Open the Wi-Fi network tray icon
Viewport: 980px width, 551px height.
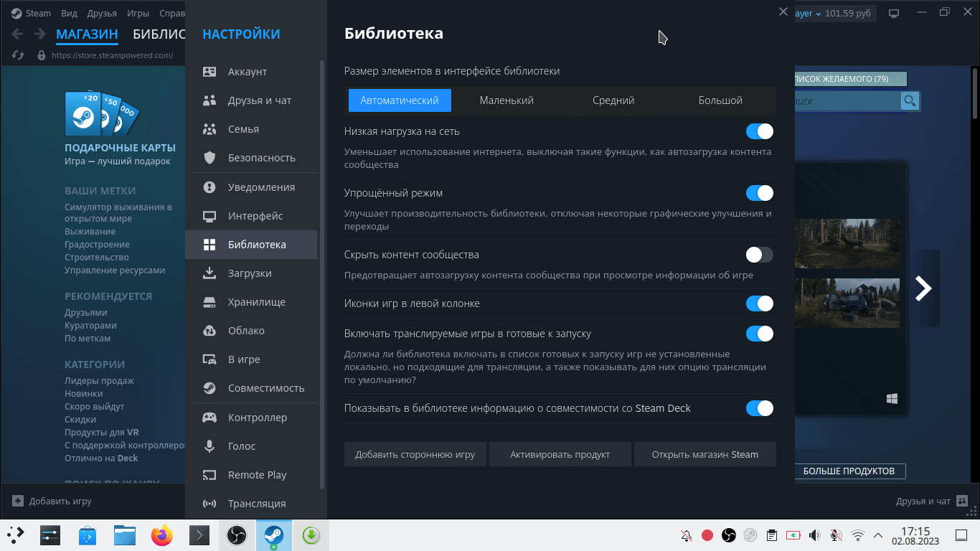[857, 535]
